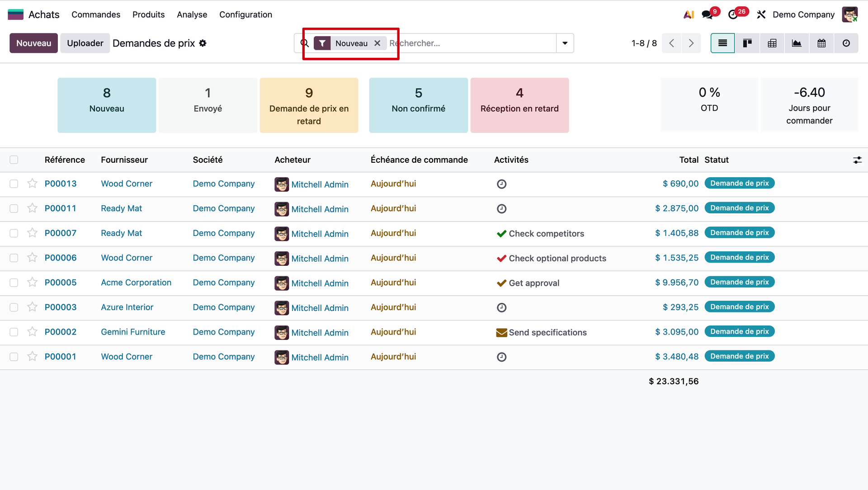Expand the search options dropdown arrow

point(565,43)
